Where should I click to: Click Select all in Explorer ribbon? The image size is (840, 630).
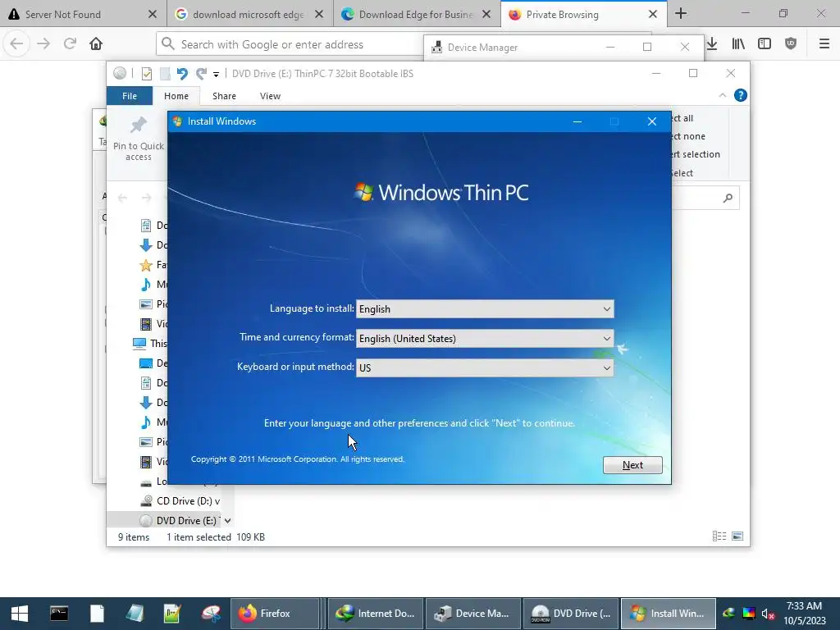coord(682,118)
